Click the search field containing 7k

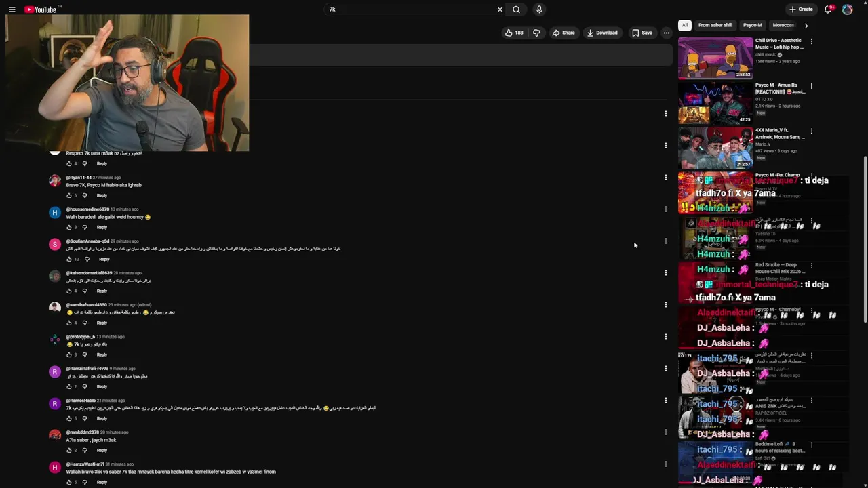pos(410,9)
